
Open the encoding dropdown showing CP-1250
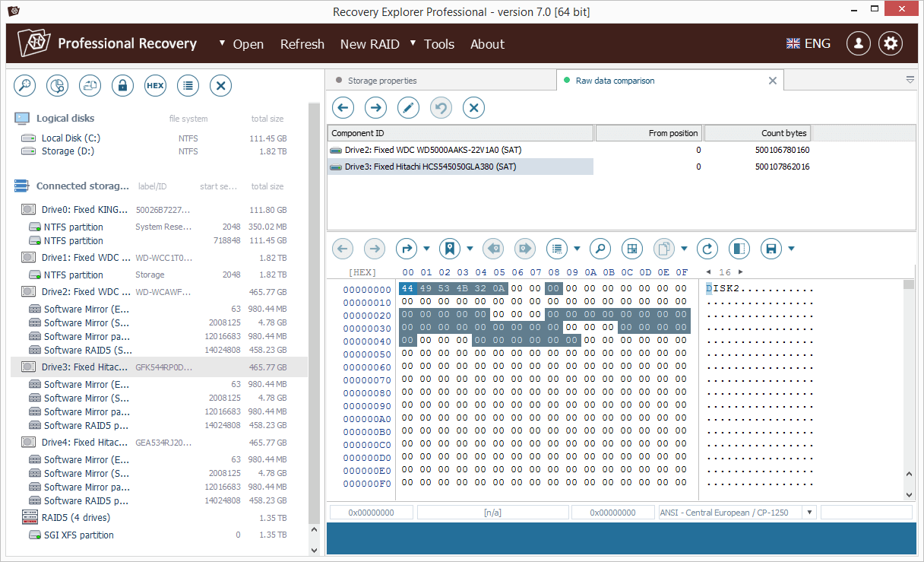point(809,512)
